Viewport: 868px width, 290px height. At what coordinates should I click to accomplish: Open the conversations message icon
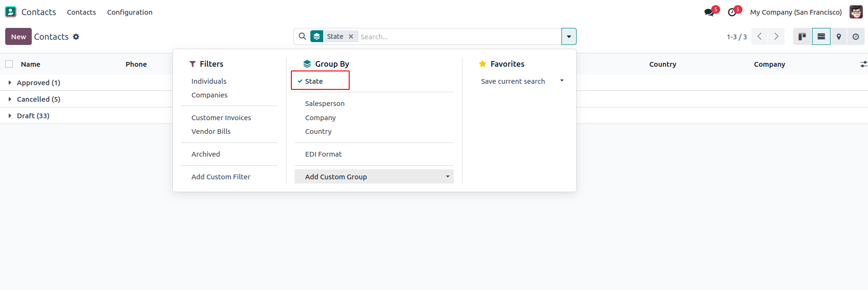[709, 12]
